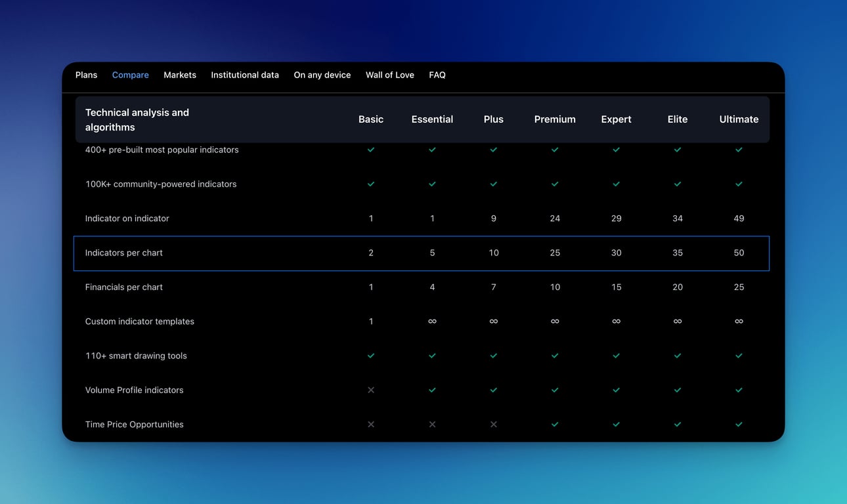Click Ultimate infinity symbol for Custom indicator templates

click(739, 322)
